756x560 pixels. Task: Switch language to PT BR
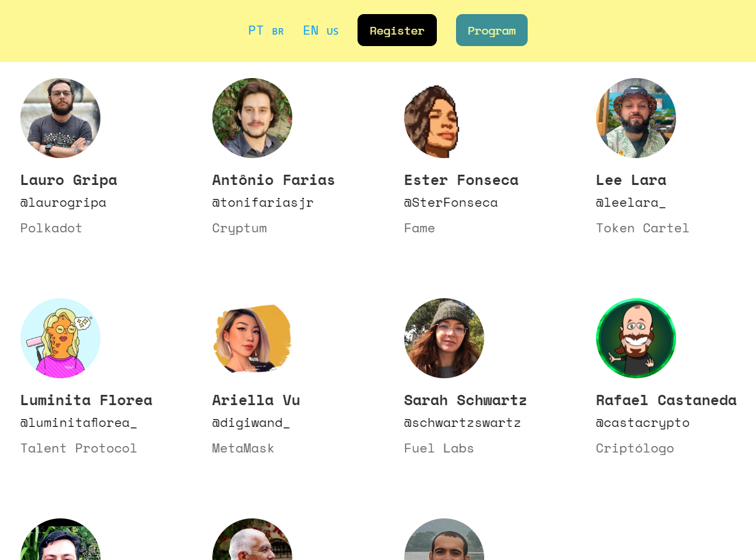(x=265, y=31)
